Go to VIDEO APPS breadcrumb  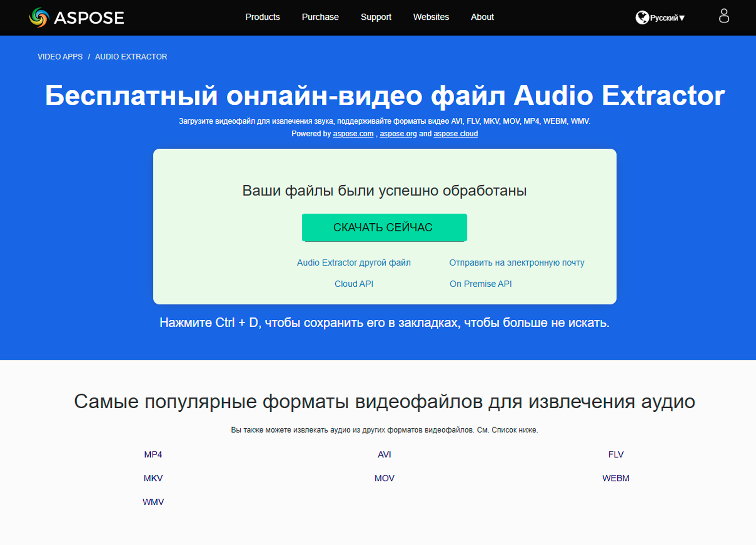click(x=60, y=57)
